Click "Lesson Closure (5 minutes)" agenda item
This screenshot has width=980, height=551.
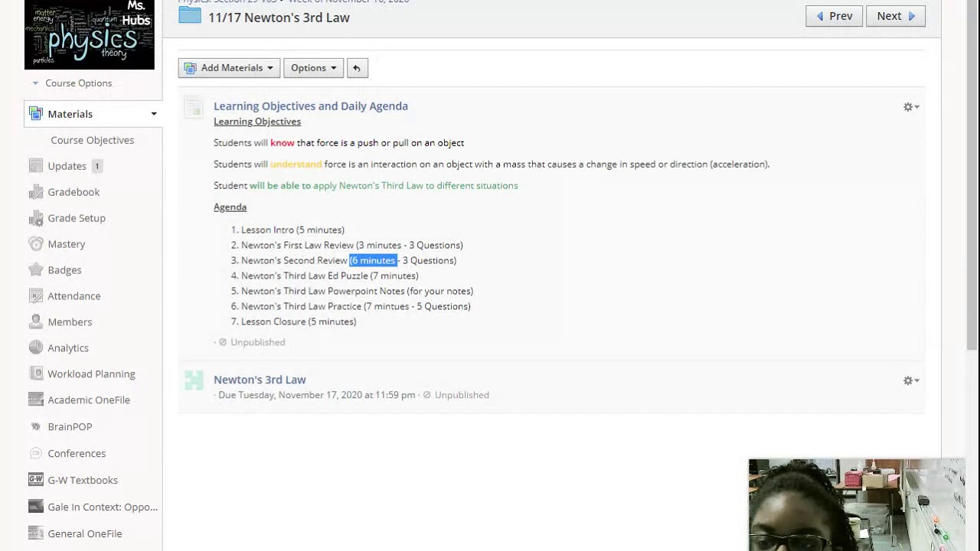[x=299, y=322]
